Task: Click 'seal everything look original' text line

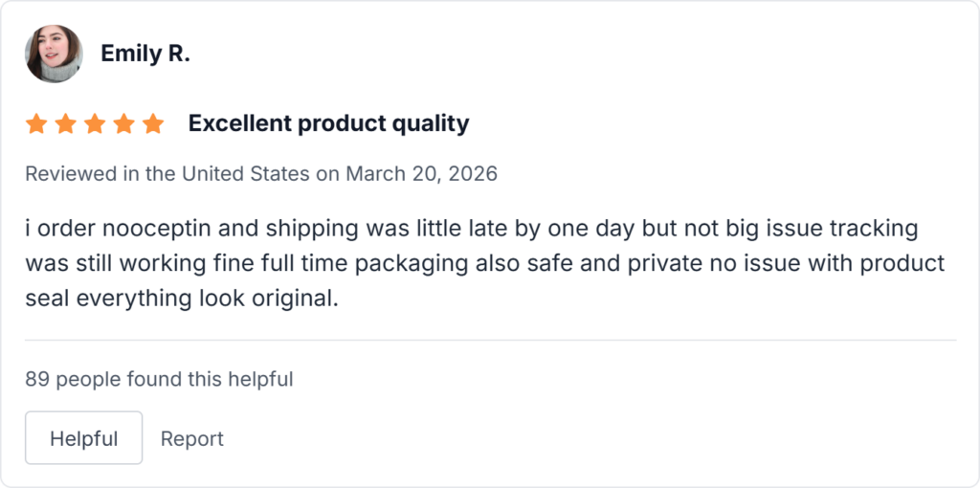Action: 182,298
